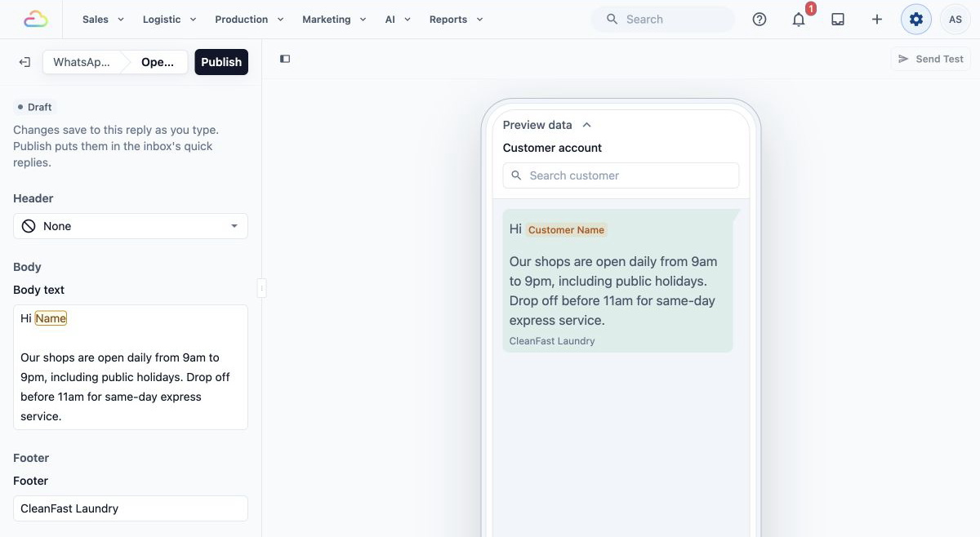Open the Marketing menu
This screenshot has width=980, height=537.
334,19
